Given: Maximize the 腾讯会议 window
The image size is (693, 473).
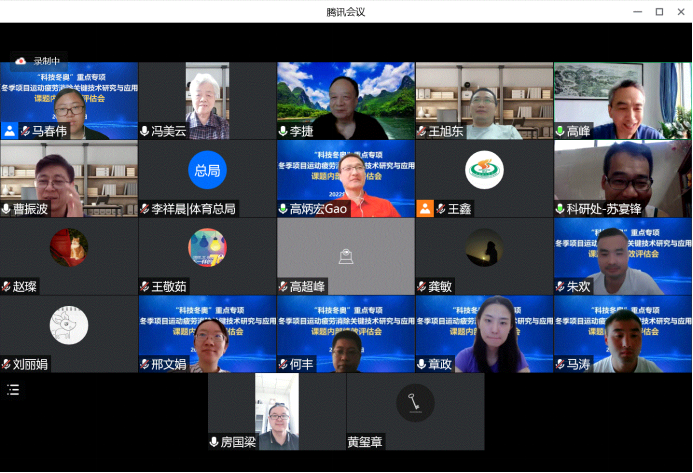Looking at the screenshot, I should tap(659, 11).
